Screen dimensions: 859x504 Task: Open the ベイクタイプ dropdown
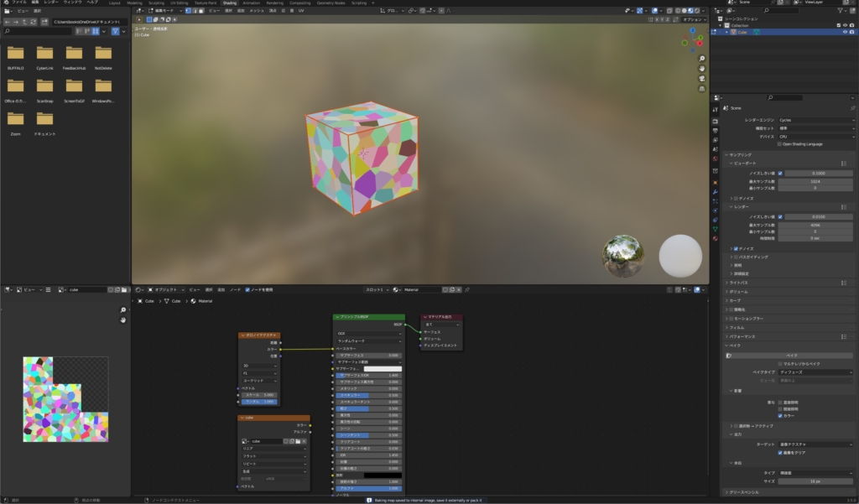pyautogui.click(x=816, y=372)
